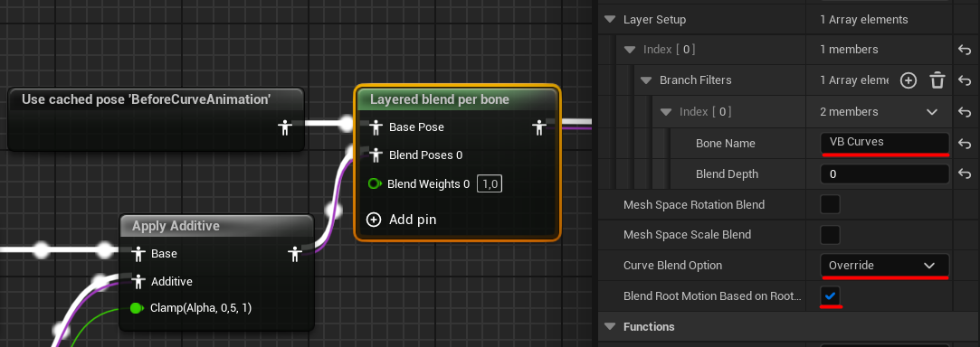Click Blend Poses 0 input pin
The height and width of the screenshot is (347, 980).
[x=375, y=155]
